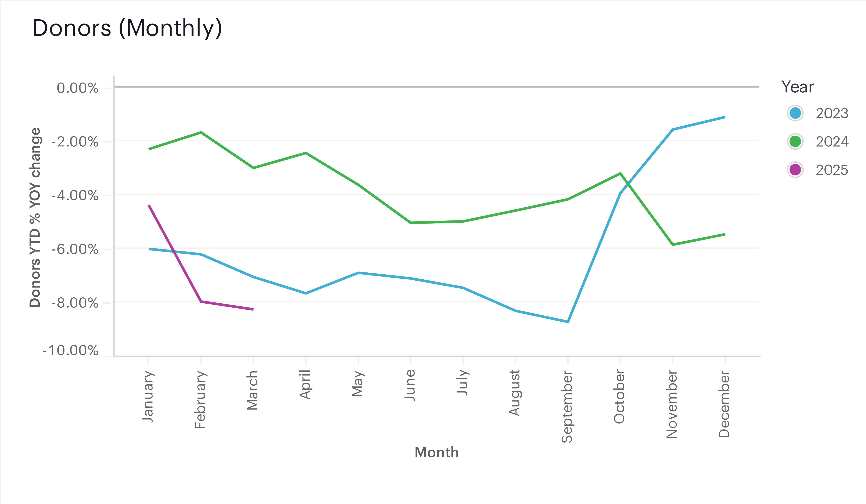Click the -10.00% y-axis tick label
The width and height of the screenshot is (866, 504).
point(71,350)
